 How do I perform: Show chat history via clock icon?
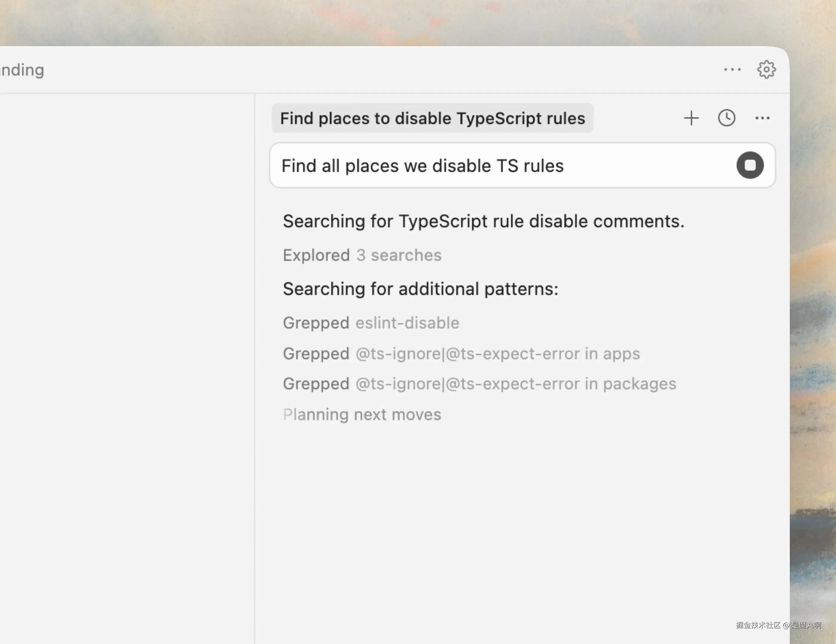click(727, 118)
